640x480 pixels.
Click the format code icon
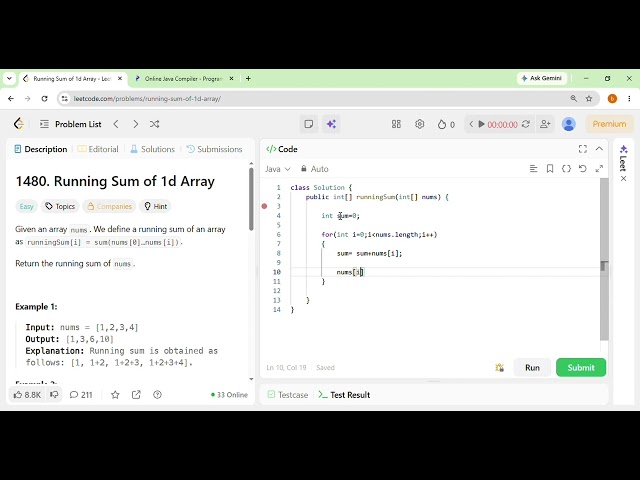tap(533, 169)
